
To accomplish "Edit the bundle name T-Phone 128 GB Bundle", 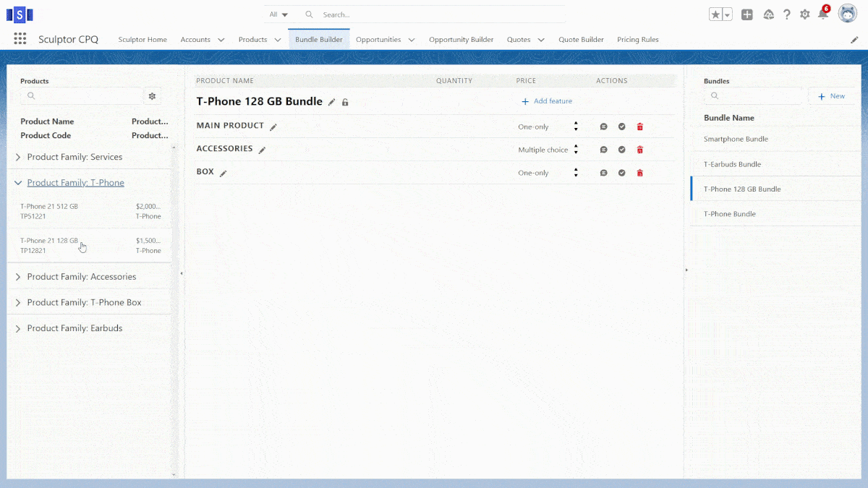I will (x=332, y=102).
